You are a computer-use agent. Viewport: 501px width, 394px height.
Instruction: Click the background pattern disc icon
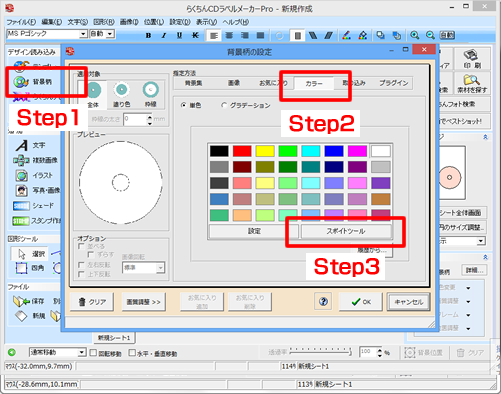pos(21,82)
